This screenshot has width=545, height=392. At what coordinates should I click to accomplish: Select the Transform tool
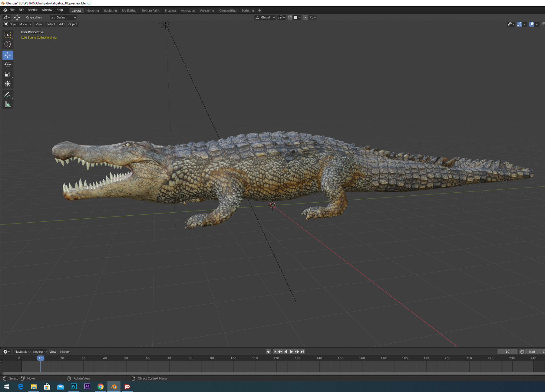click(x=8, y=84)
